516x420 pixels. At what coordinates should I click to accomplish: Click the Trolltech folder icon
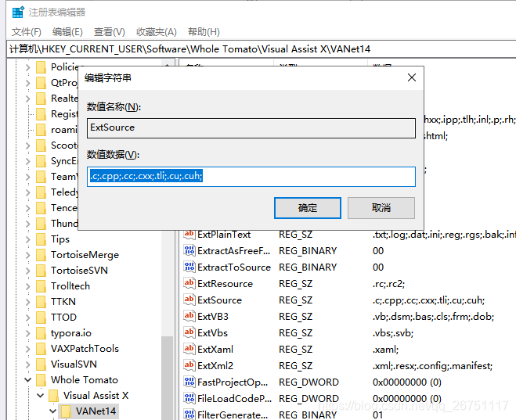click(41, 286)
